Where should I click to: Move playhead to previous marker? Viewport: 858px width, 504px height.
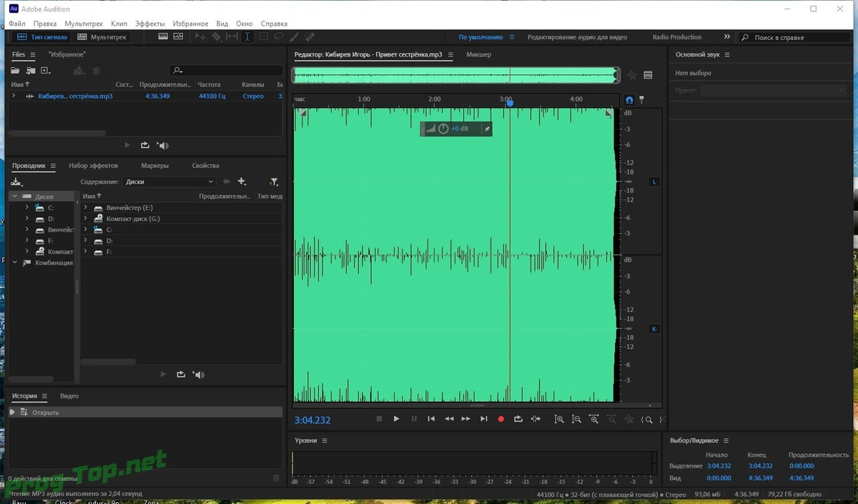tap(431, 419)
